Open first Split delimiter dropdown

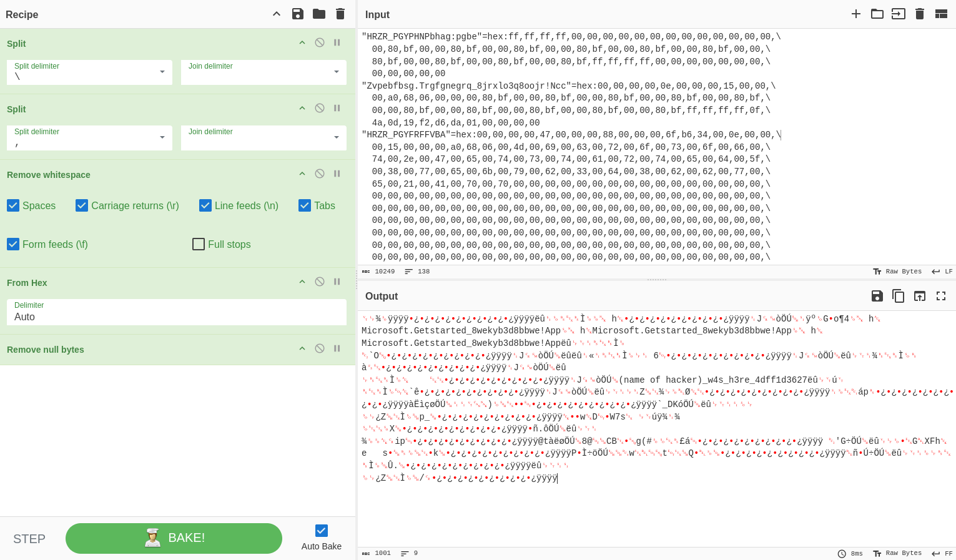[162, 72]
